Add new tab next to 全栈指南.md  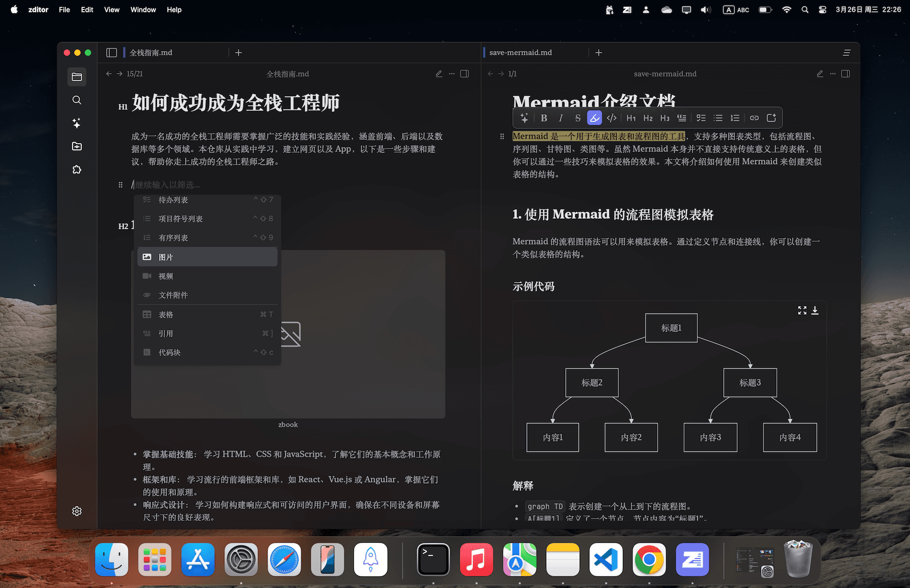pos(239,53)
